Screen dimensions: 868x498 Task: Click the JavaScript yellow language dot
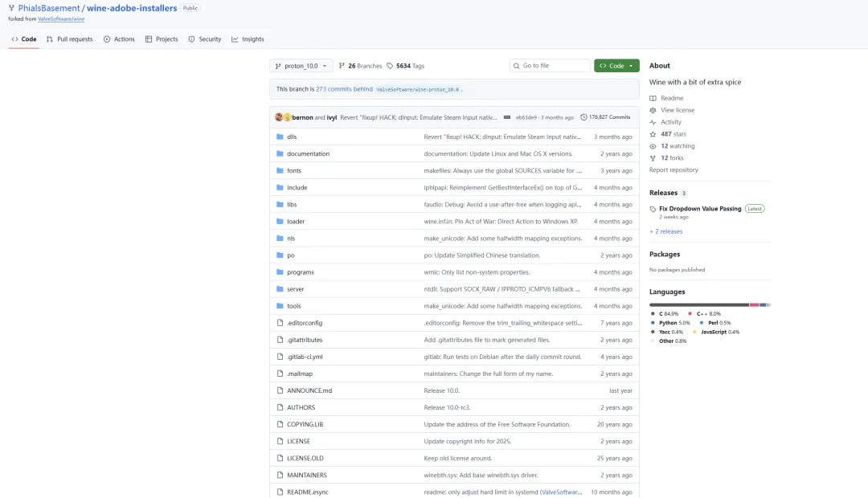tap(694, 332)
